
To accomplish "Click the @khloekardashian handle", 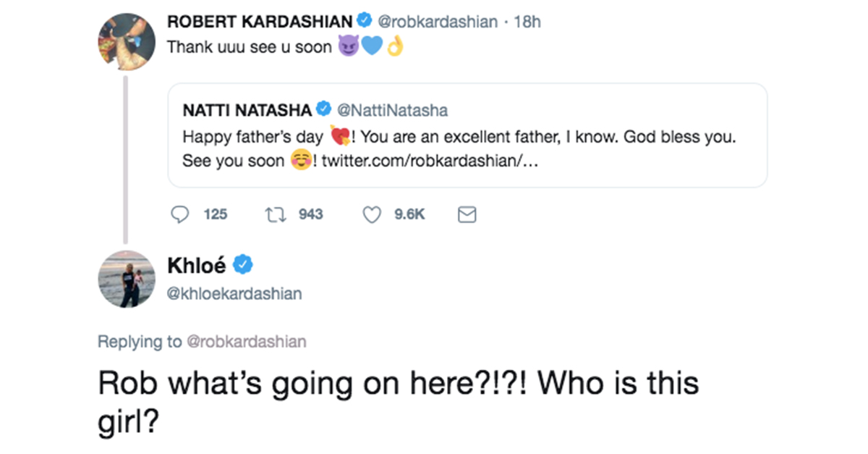I will tap(234, 293).
